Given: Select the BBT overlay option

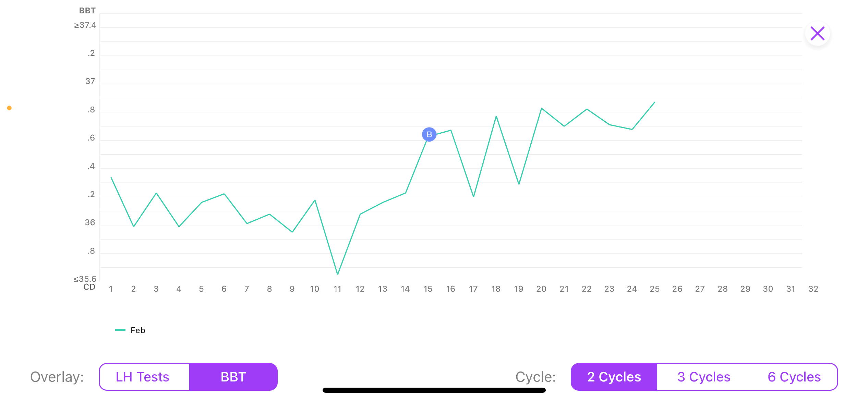Looking at the screenshot, I should click(x=233, y=377).
